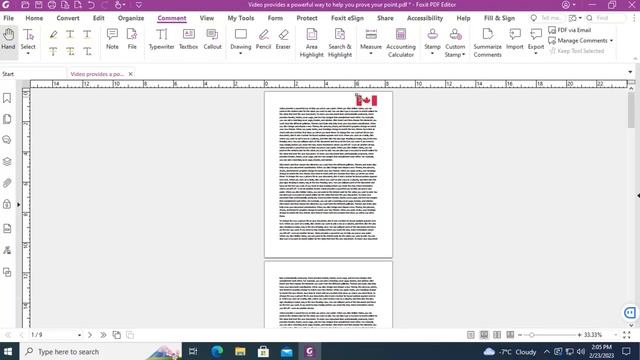This screenshot has height=360, width=640.
Task: Switch to continuous page view mode
Action: (484, 335)
